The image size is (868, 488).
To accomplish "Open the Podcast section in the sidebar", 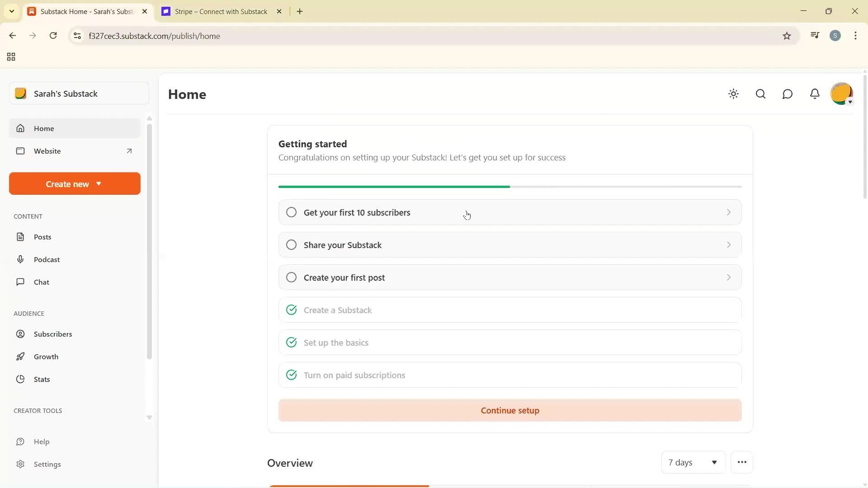I will click(x=47, y=259).
